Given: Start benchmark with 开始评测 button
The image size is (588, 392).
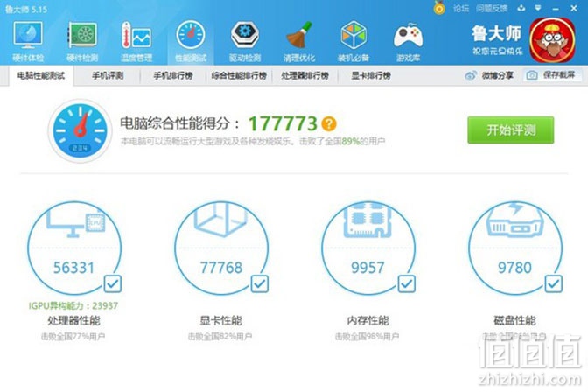Looking at the screenshot, I should click(510, 130).
